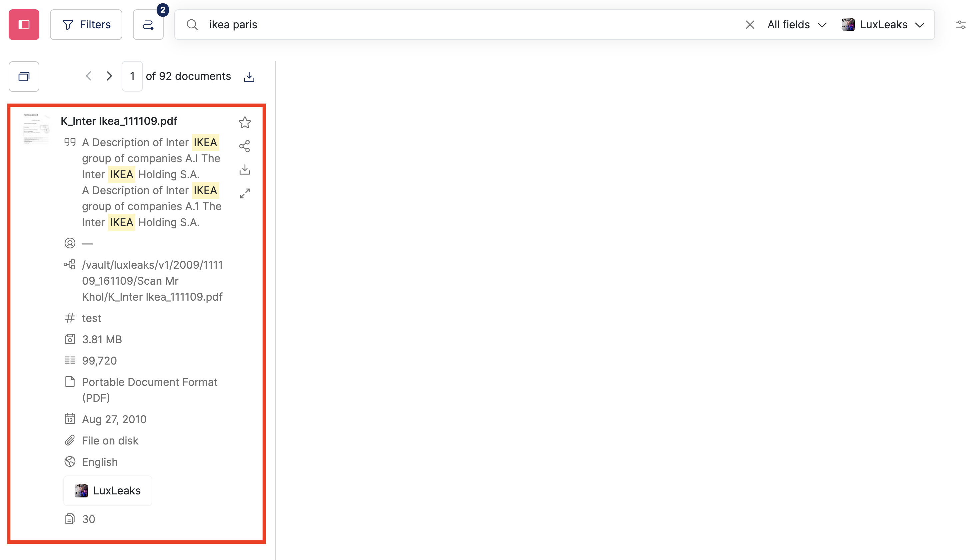Open the query builder with 2 items
973x560 pixels.
click(149, 24)
